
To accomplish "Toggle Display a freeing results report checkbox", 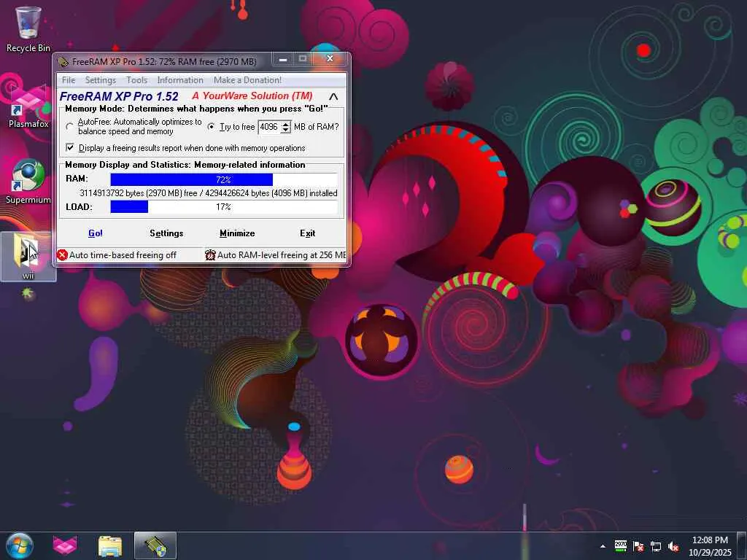I will tap(70, 147).
